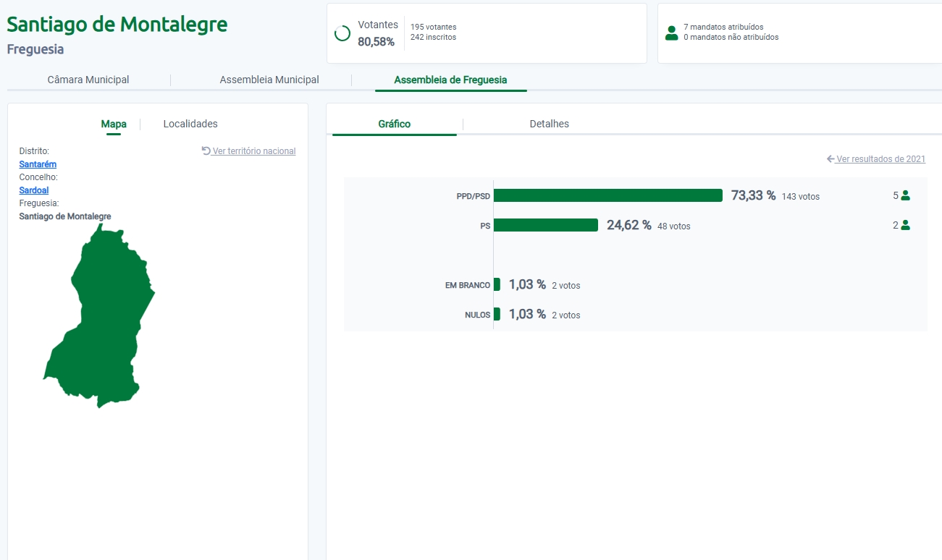The width and height of the screenshot is (942, 560).
Task: Click the undo arrow icon before 'Ver território nacional'
Action: [206, 151]
